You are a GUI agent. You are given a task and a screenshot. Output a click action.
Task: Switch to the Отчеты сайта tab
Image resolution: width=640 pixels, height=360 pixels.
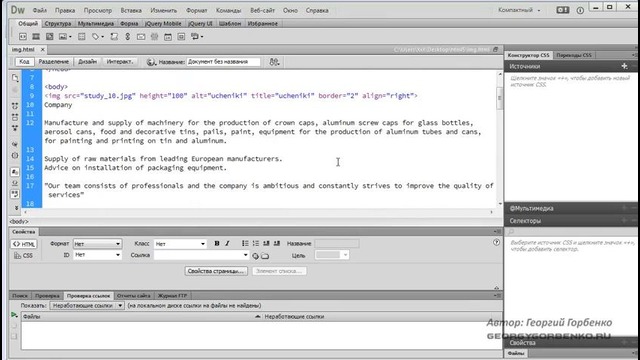[x=133, y=296]
